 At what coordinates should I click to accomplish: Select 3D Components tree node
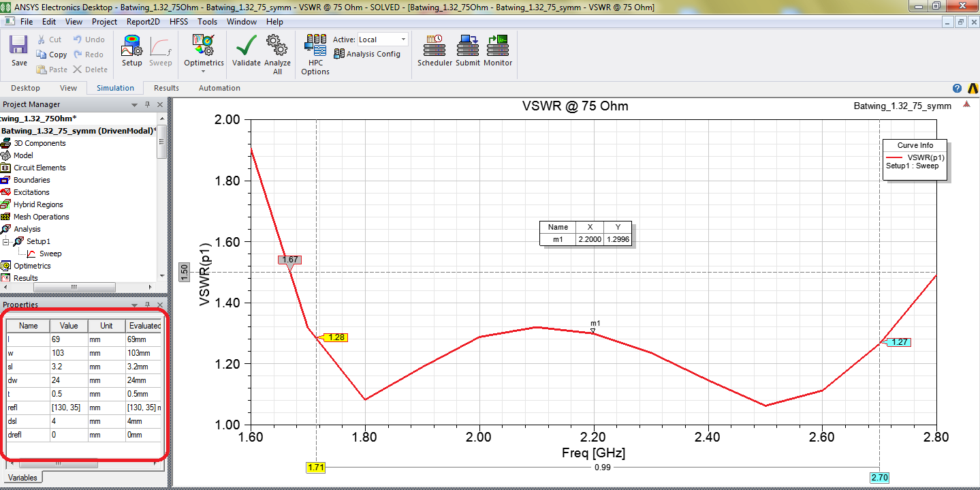click(x=39, y=143)
